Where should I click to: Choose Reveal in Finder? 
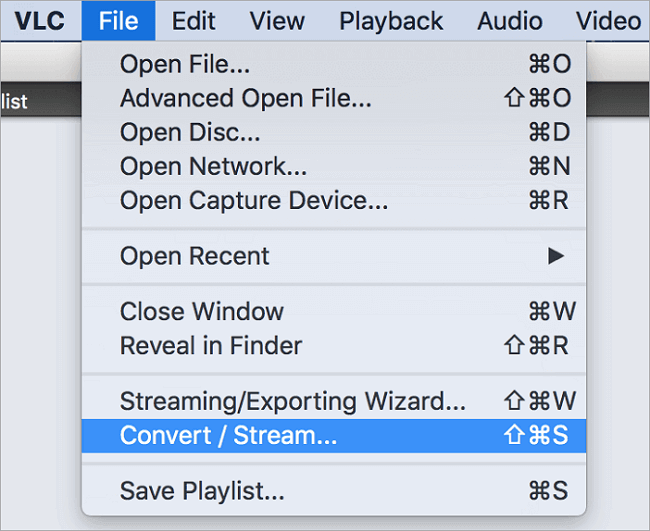click(x=211, y=345)
